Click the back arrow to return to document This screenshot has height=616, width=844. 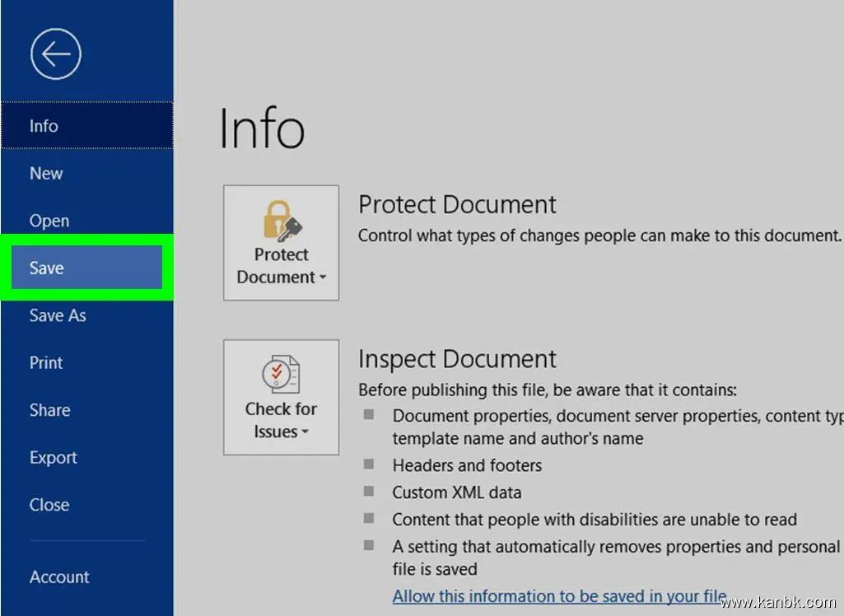pyautogui.click(x=56, y=54)
